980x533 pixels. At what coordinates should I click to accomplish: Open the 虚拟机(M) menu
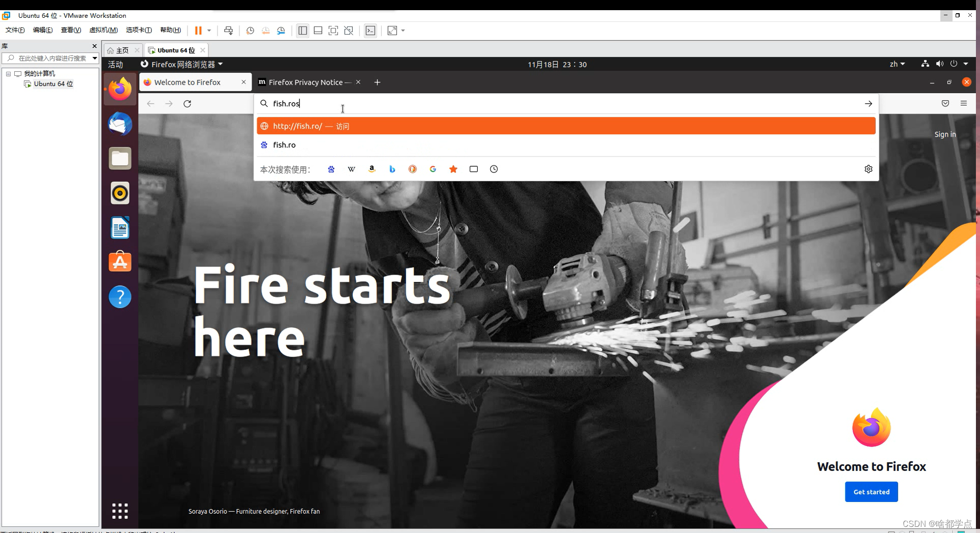[103, 30]
